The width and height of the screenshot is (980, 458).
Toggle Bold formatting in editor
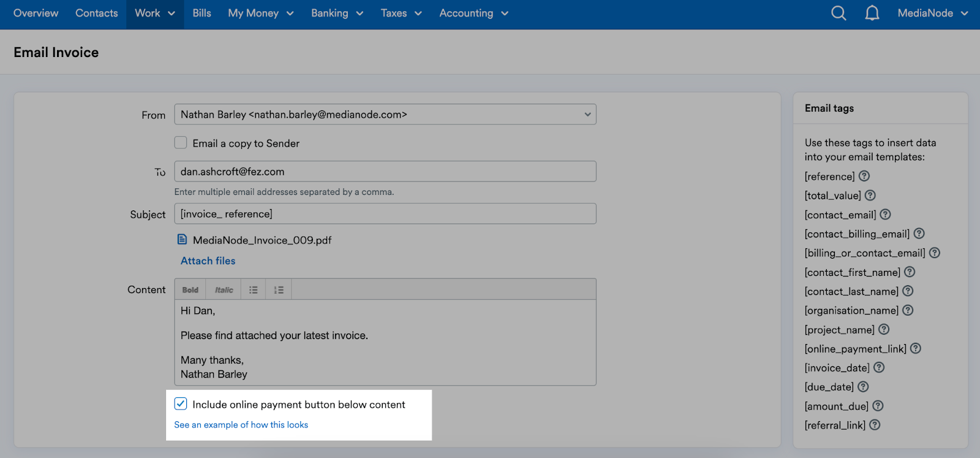190,290
